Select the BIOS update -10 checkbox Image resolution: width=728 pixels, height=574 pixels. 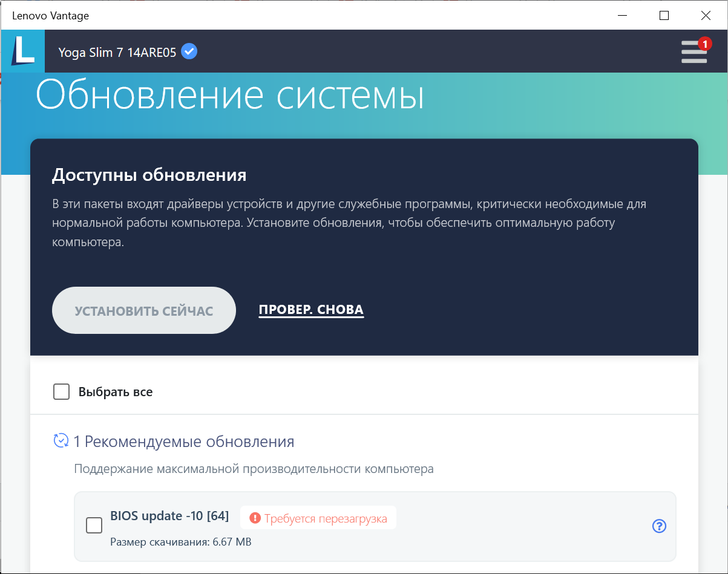click(x=94, y=525)
